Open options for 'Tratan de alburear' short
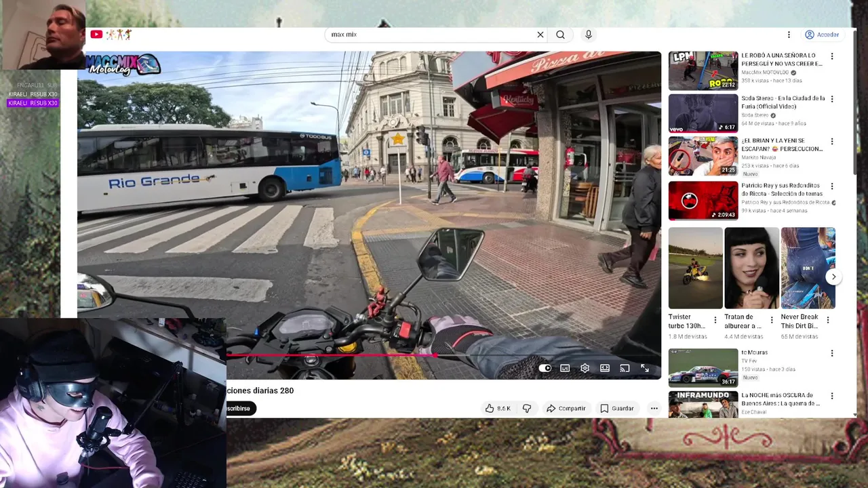 point(771,320)
